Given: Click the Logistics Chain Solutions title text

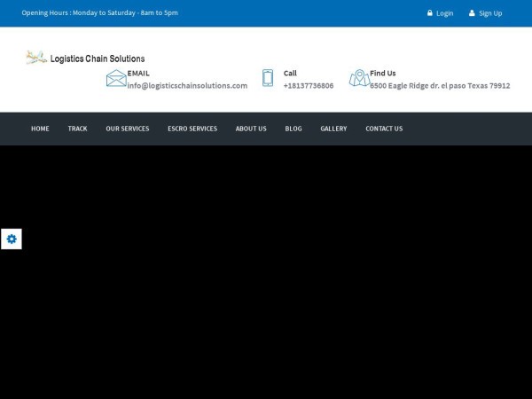Looking at the screenshot, I should pos(98,59).
